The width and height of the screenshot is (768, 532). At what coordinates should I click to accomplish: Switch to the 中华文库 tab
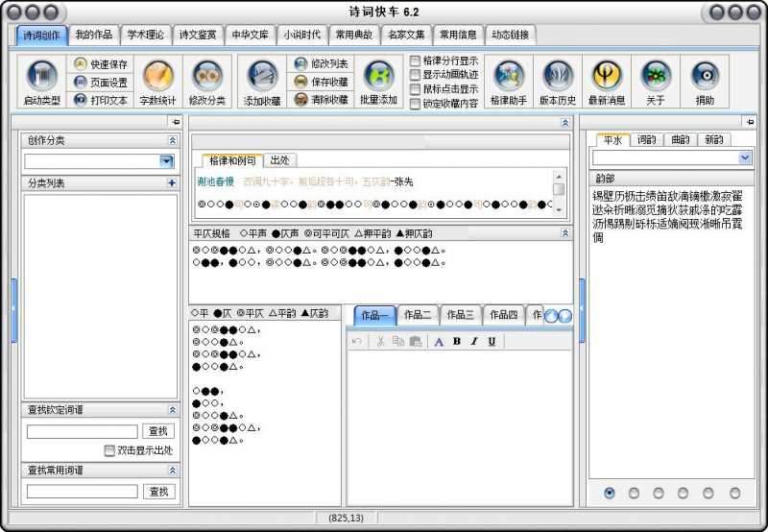tap(252, 35)
